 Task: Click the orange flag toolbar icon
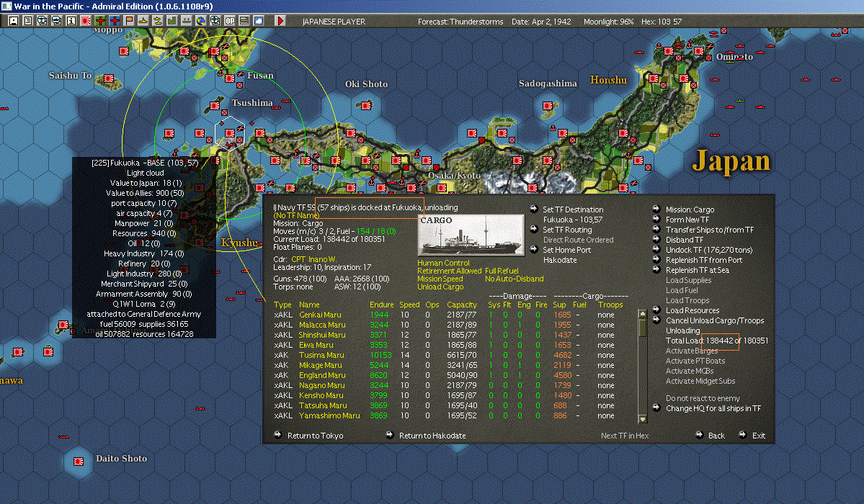[x=128, y=21]
